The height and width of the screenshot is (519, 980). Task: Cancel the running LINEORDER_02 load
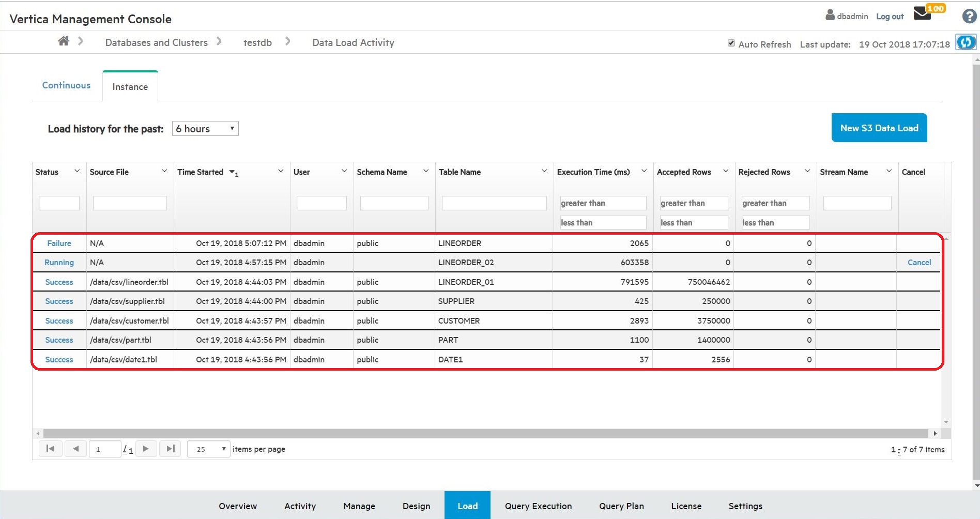919,263
